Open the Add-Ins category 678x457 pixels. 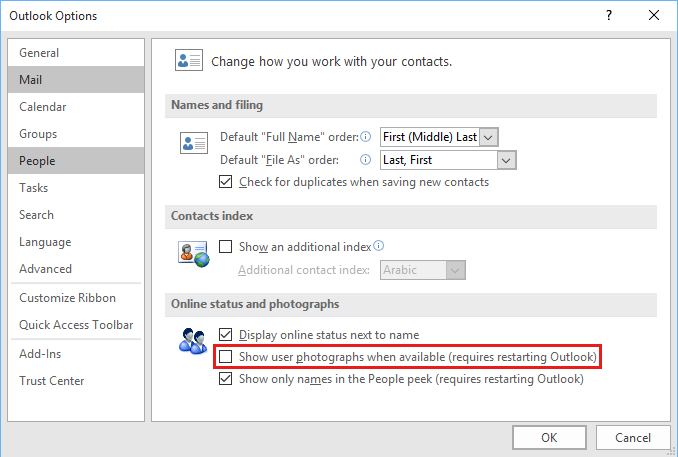tap(76, 354)
